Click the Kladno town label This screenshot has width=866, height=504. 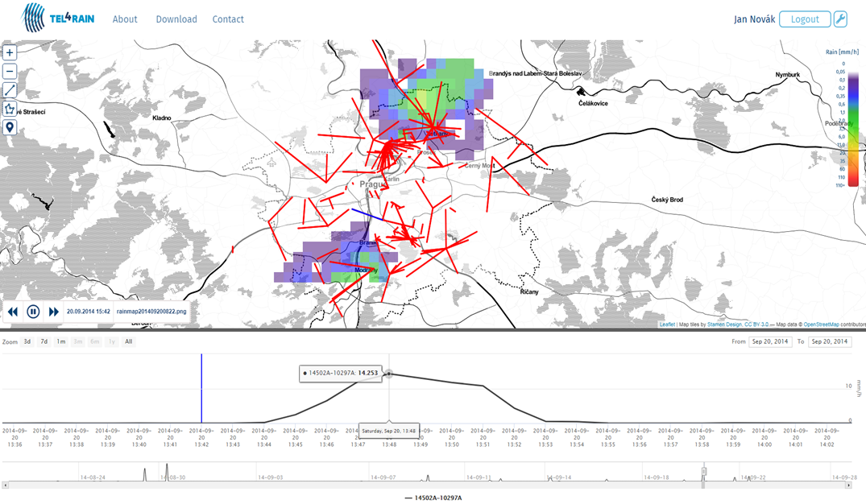pos(162,118)
